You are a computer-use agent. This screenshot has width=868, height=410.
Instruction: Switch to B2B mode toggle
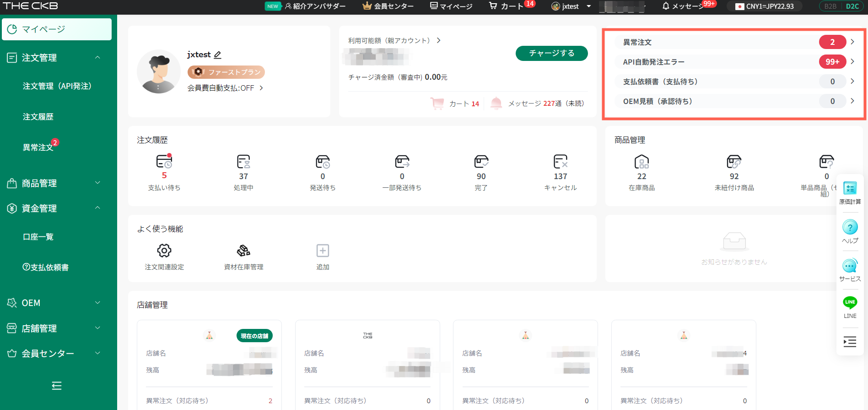click(830, 6)
